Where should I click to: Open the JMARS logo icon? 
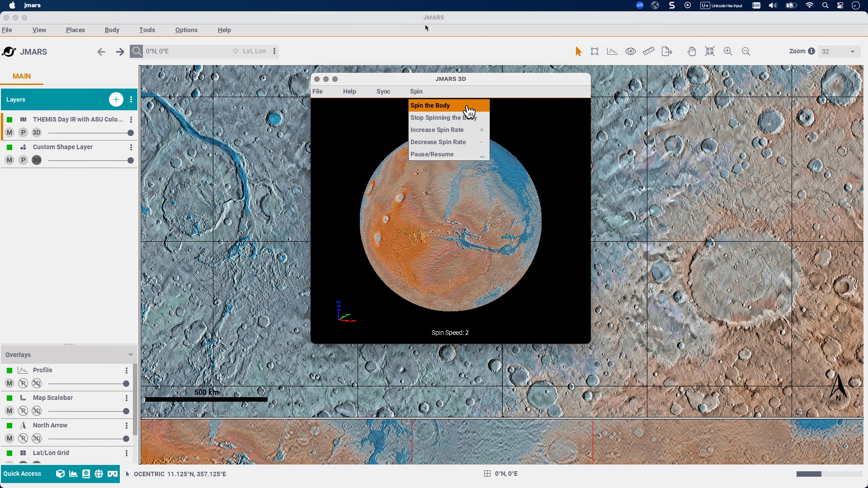[x=9, y=52]
